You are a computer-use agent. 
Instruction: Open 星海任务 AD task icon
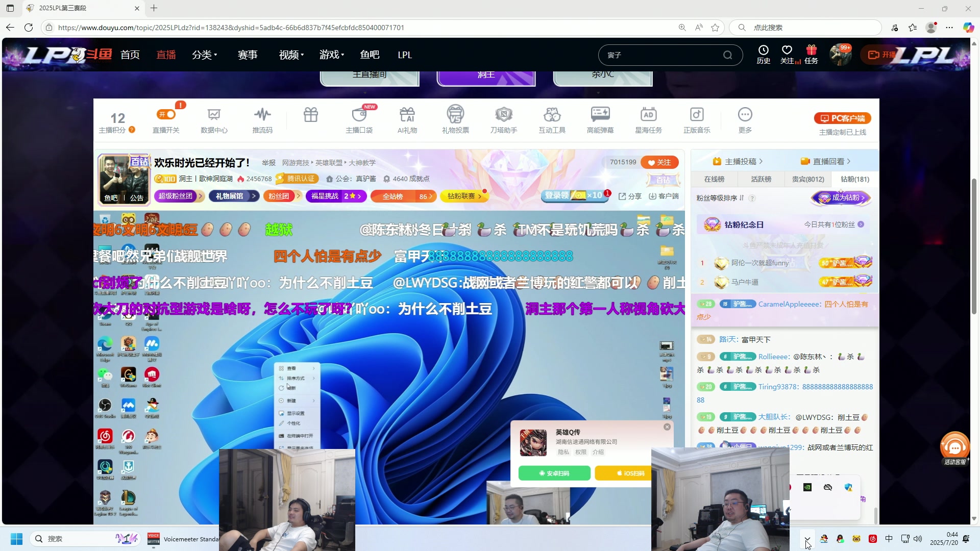(x=649, y=114)
